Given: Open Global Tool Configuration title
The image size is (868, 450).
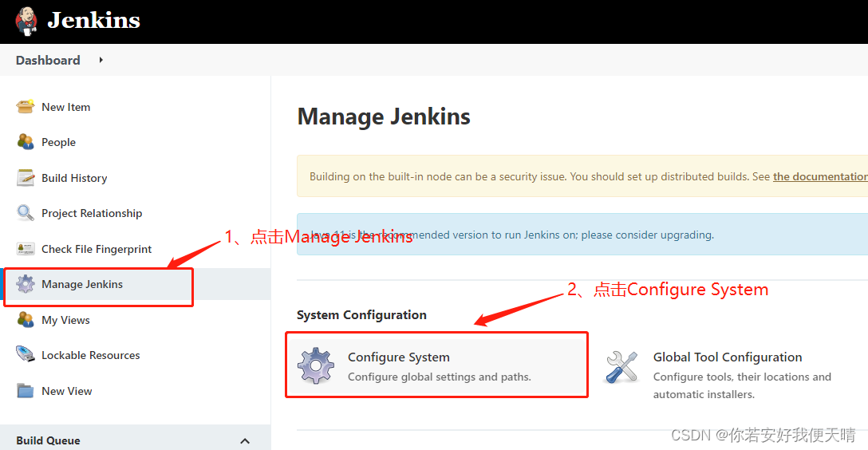Looking at the screenshot, I should tap(728, 357).
